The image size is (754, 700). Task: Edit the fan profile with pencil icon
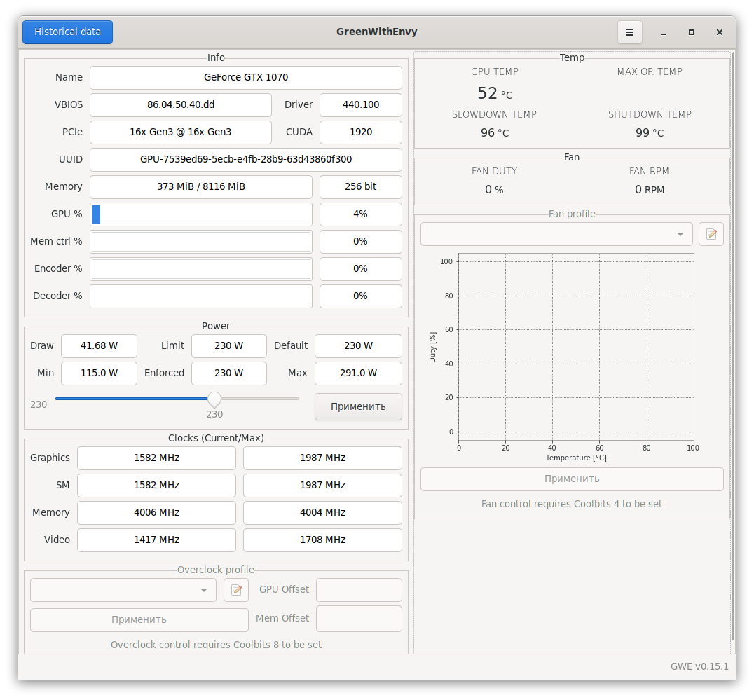[x=711, y=234]
